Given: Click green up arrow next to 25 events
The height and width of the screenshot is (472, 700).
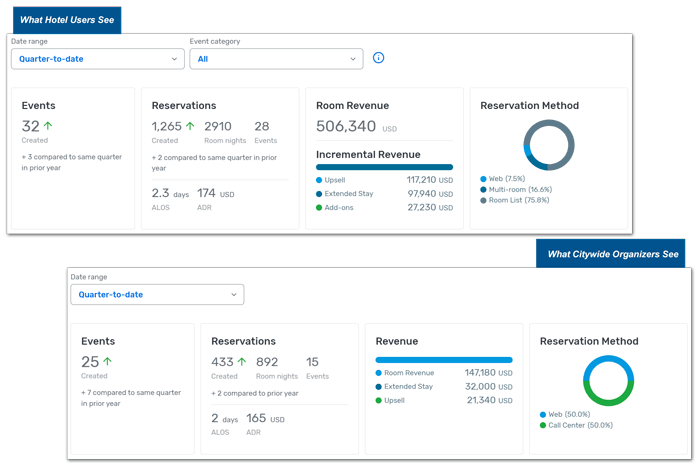Looking at the screenshot, I should [107, 362].
